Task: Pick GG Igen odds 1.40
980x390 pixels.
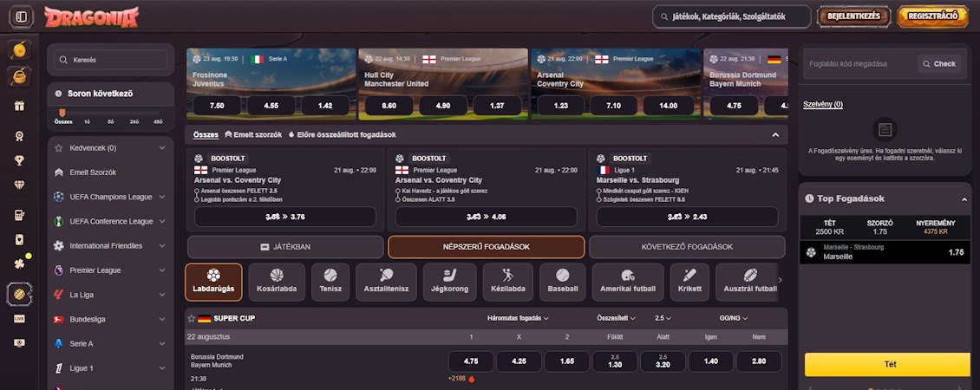Action: [x=710, y=361]
